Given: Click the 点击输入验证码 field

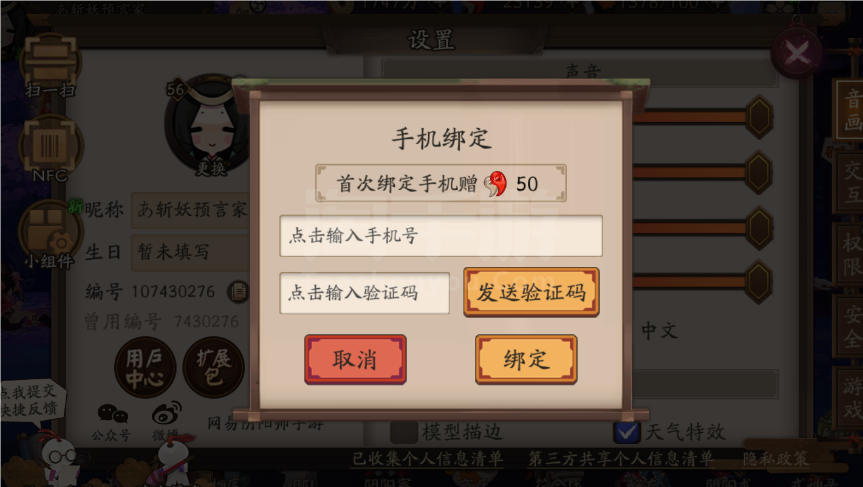Looking at the screenshot, I should (364, 293).
